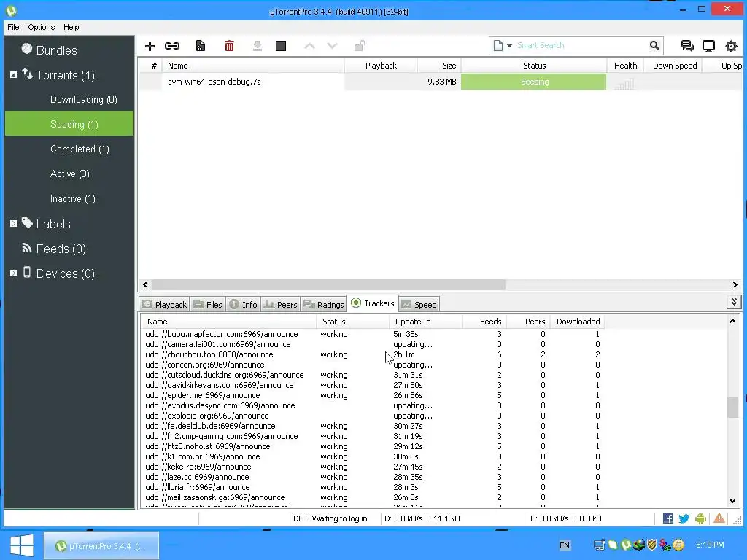Sort by Down Speed column header

click(674, 66)
